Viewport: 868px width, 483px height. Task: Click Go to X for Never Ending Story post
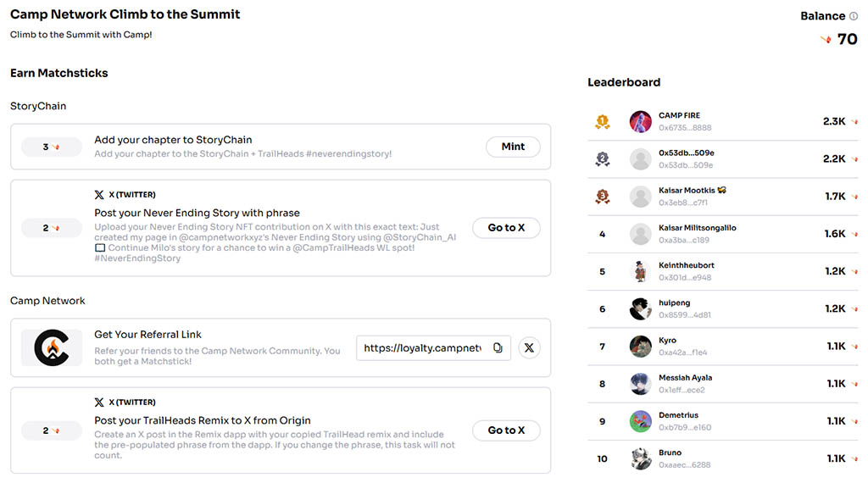click(506, 227)
